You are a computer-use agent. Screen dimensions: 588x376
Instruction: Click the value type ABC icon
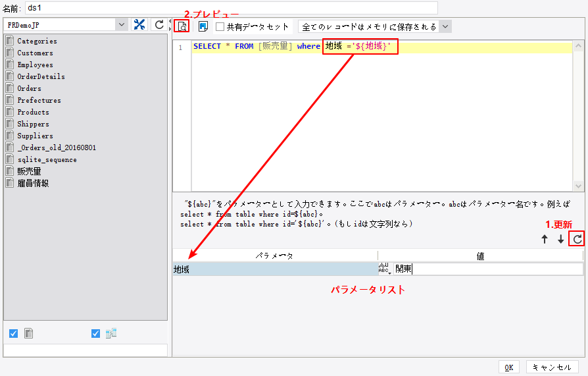[x=384, y=269]
